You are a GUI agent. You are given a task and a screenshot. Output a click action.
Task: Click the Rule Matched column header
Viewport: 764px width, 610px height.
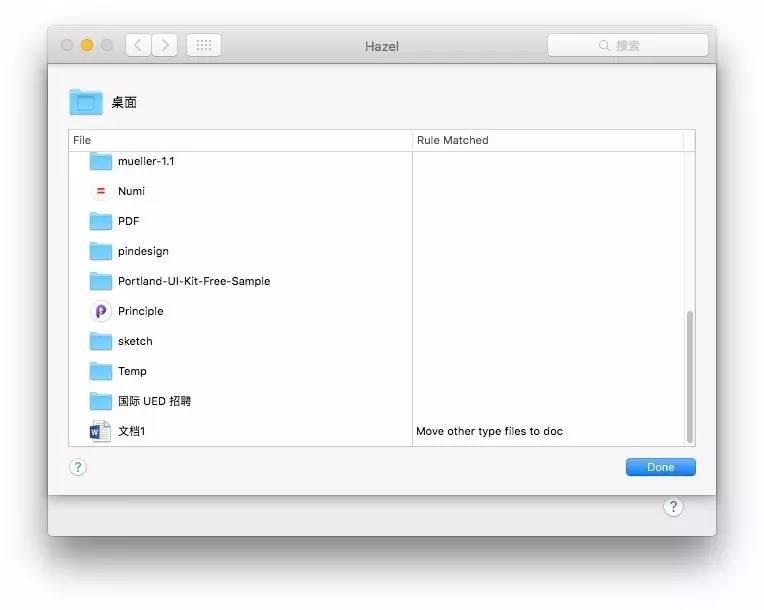(x=548, y=140)
